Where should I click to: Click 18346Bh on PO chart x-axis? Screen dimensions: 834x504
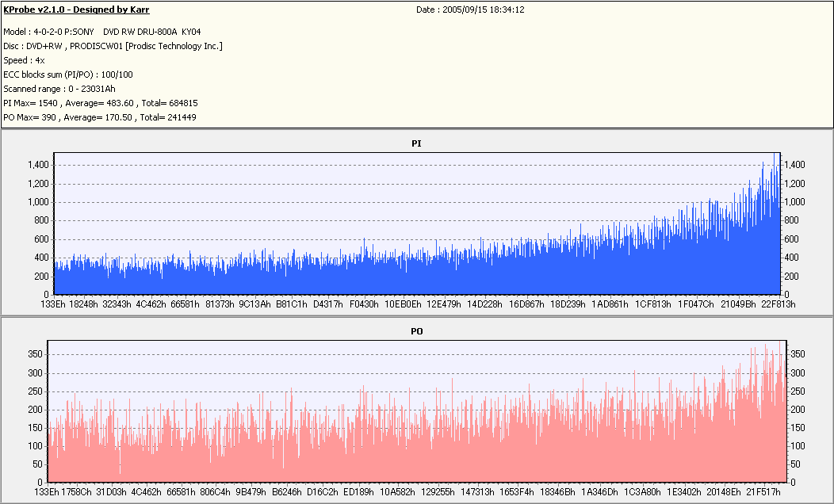coord(557,492)
